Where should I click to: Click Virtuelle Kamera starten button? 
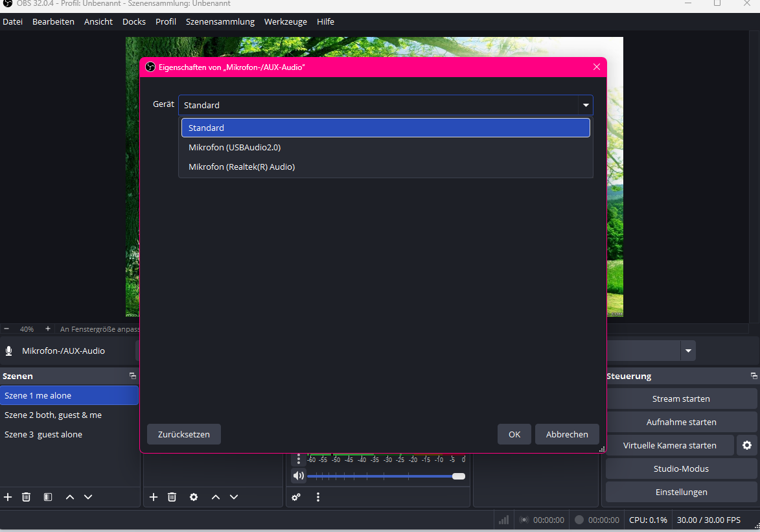click(670, 445)
